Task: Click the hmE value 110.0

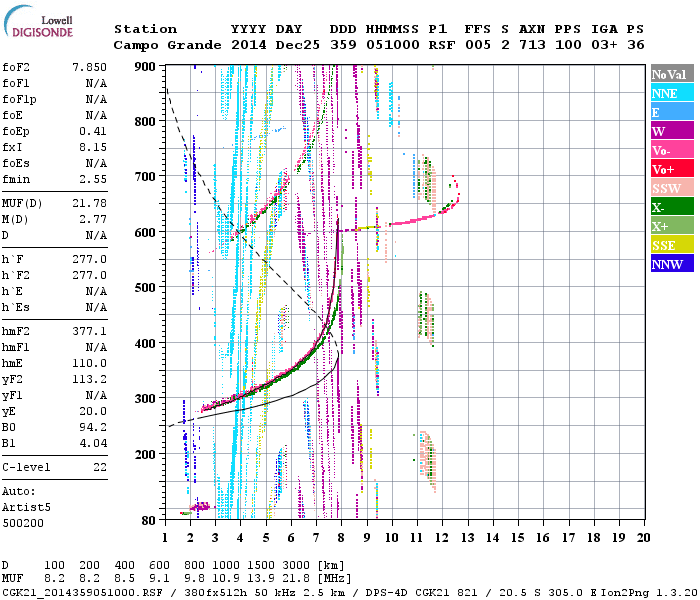Action: [x=89, y=363]
